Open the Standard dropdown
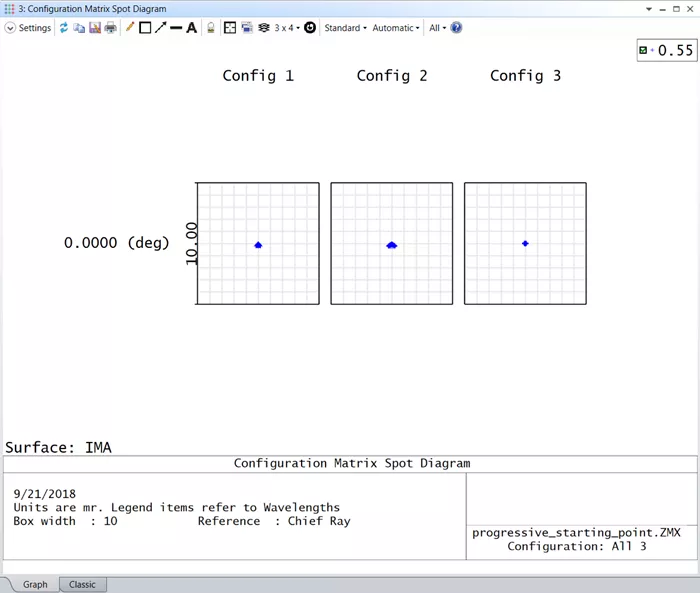Image resolution: width=700 pixels, height=593 pixels. [x=345, y=28]
